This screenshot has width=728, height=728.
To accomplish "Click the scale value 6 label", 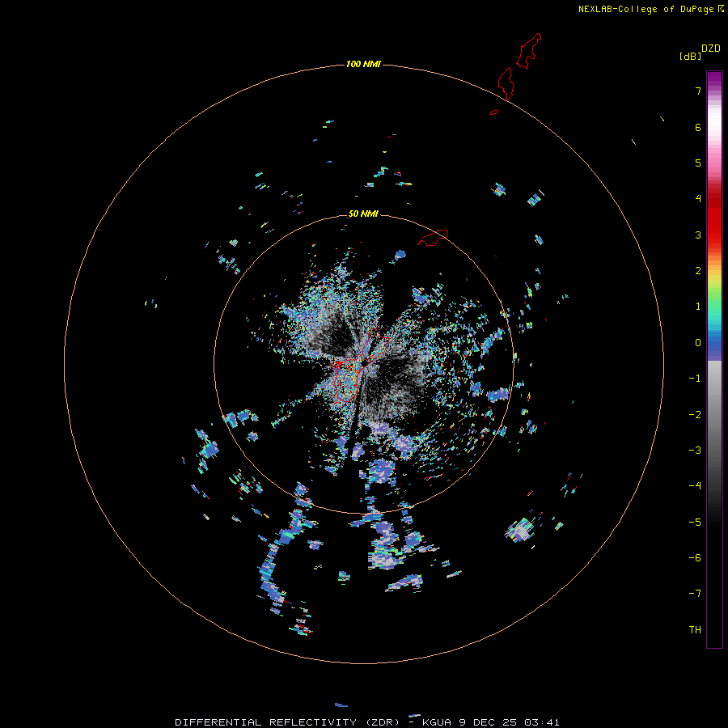I will (x=698, y=127).
